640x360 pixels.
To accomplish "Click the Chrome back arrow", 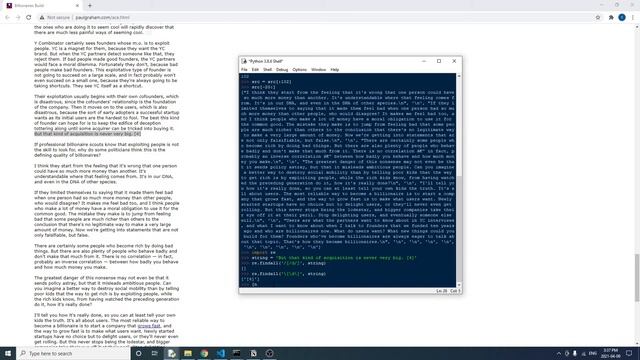I will (x=7, y=18).
